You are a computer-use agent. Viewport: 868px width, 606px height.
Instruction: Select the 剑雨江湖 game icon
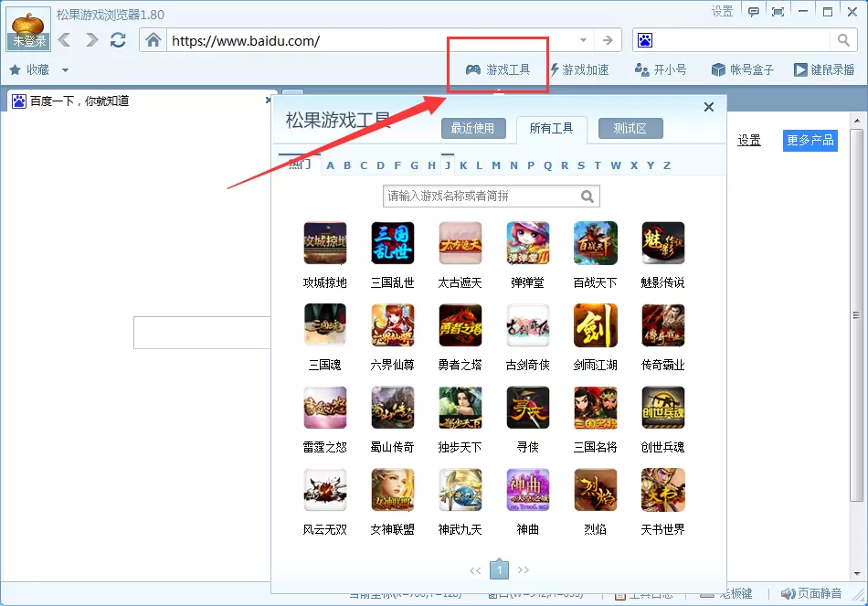coord(595,325)
